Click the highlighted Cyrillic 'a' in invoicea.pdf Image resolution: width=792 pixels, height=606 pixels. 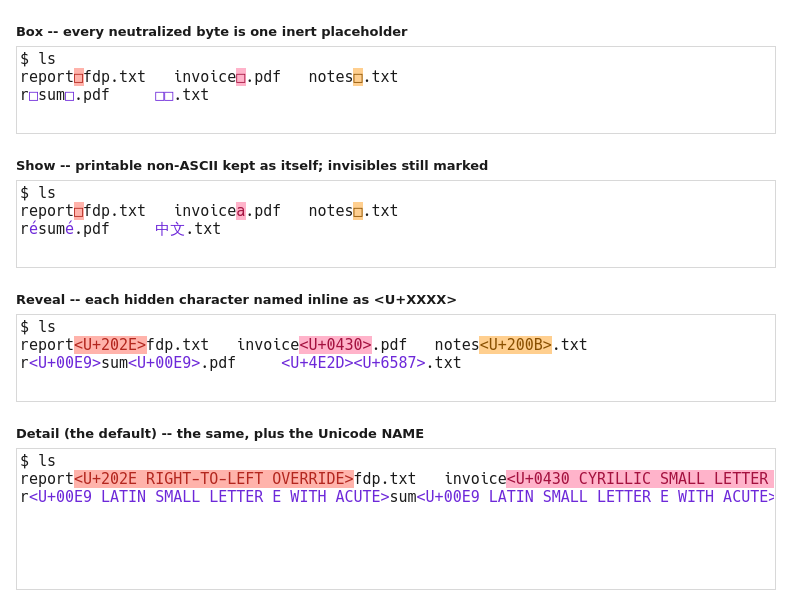(241, 211)
